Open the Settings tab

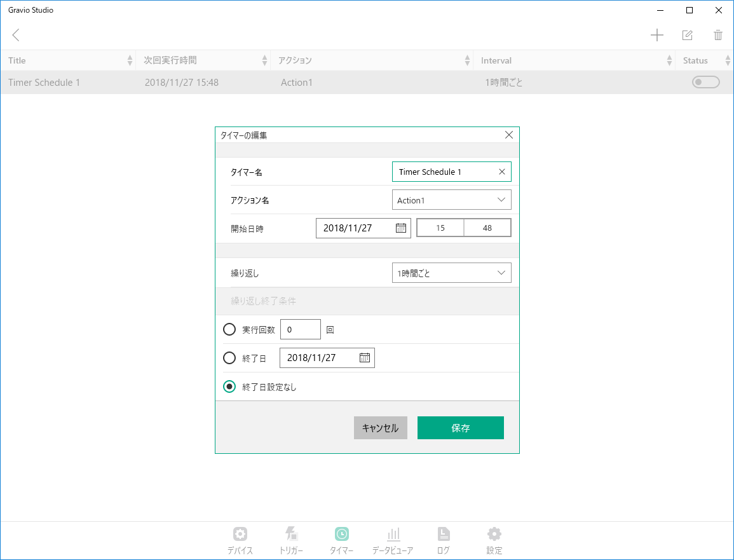coord(494,540)
